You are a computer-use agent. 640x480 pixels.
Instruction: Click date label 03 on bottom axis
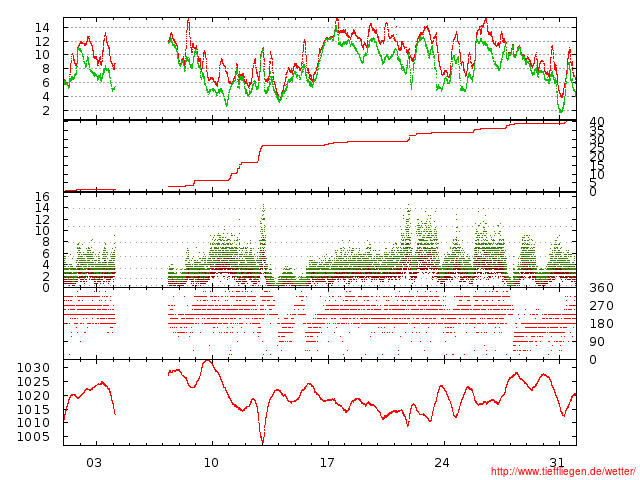pyautogui.click(x=94, y=463)
